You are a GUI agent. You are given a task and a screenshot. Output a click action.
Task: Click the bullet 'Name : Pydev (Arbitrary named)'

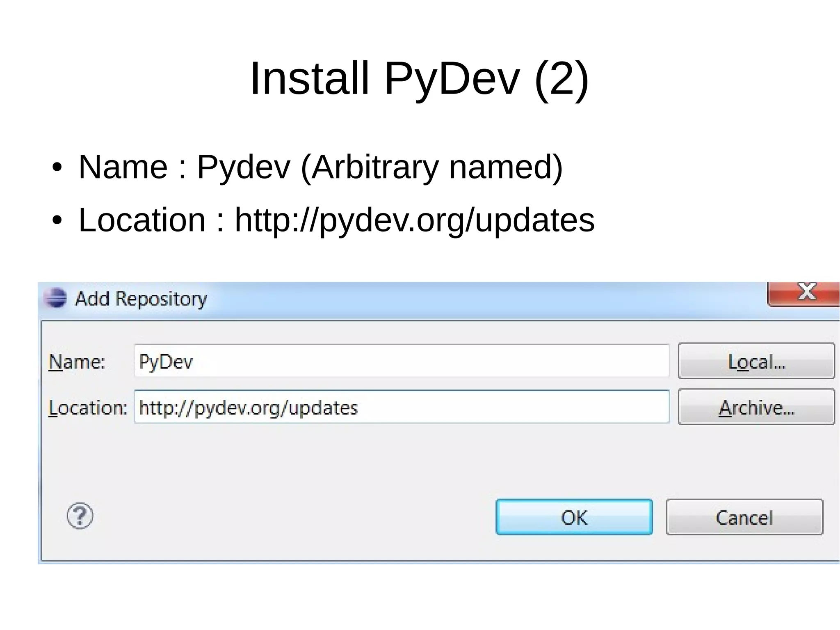pyautogui.click(x=320, y=167)
